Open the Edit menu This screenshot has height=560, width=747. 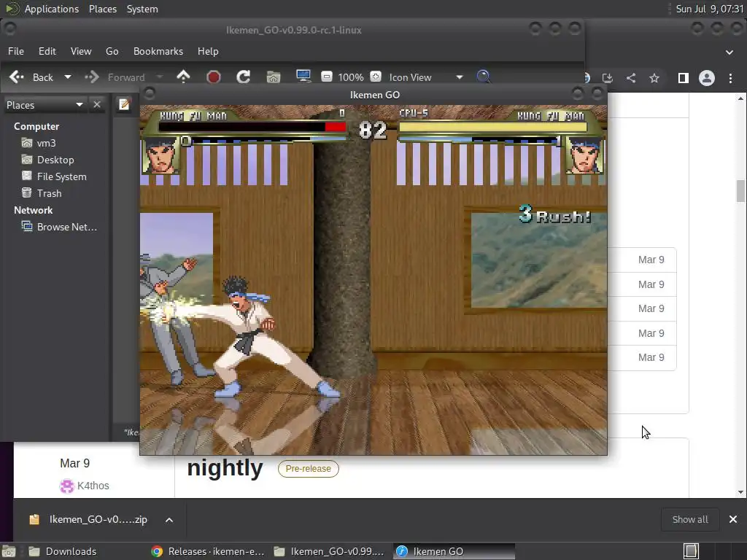47,51
